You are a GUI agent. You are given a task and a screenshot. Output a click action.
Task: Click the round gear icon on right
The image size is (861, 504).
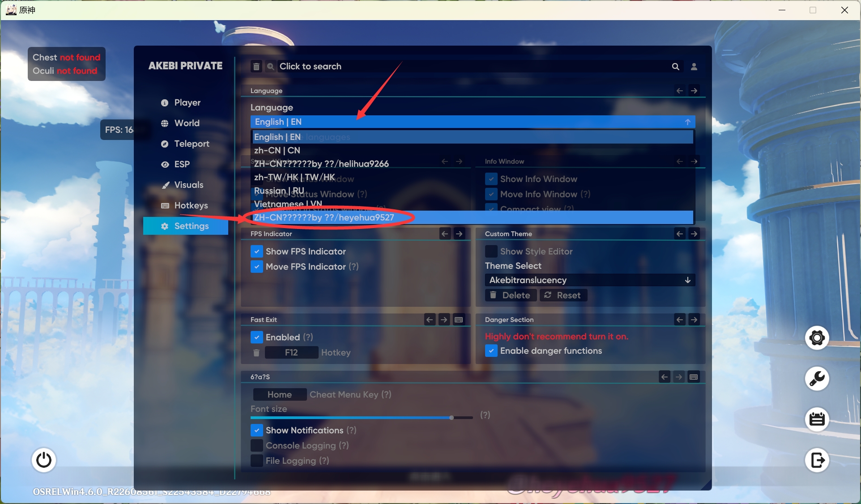[817, 338]
